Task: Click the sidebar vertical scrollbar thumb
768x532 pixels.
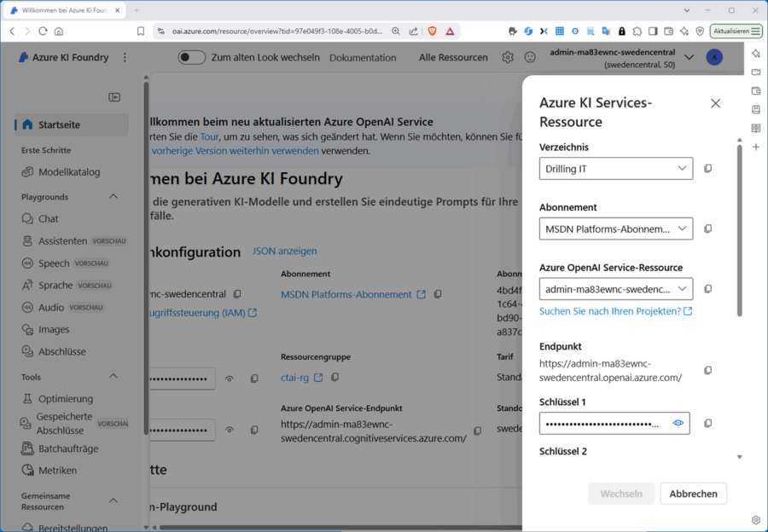Action: (x=146, y=258)
